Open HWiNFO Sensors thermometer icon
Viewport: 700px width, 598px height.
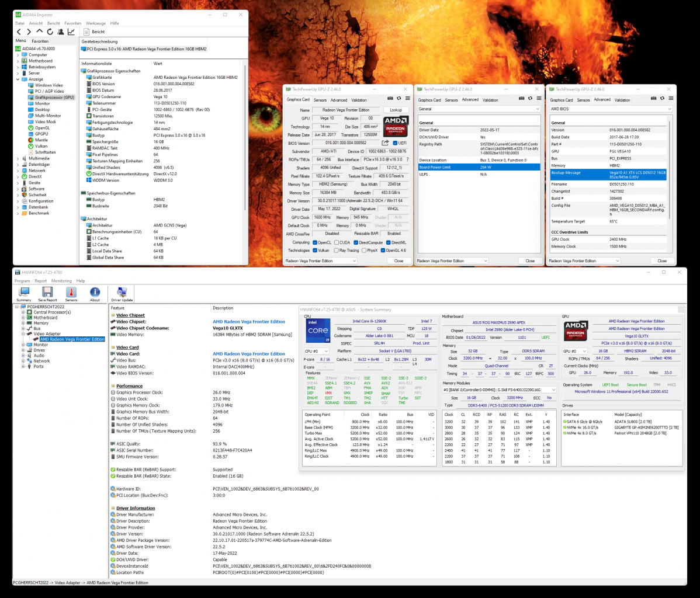pos(71,294)
